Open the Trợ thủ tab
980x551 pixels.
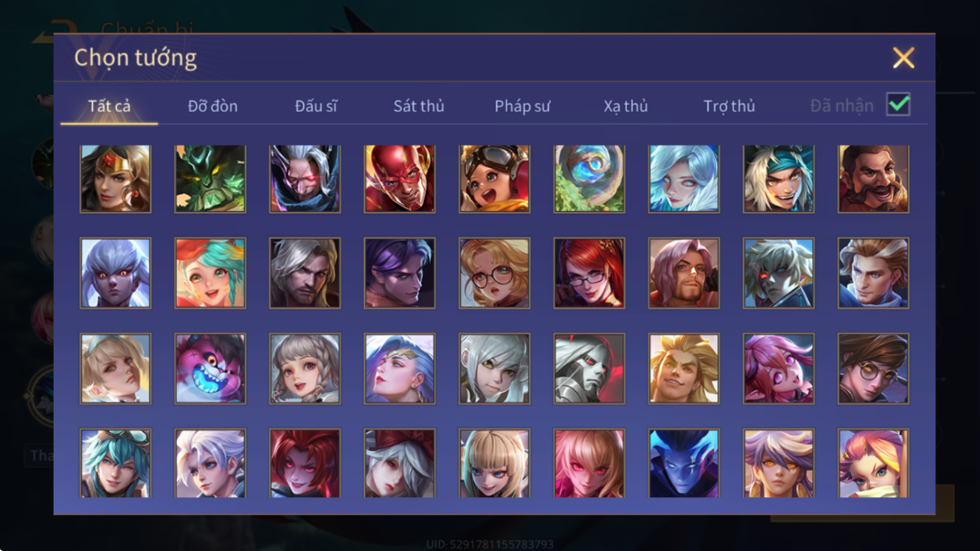729,106
